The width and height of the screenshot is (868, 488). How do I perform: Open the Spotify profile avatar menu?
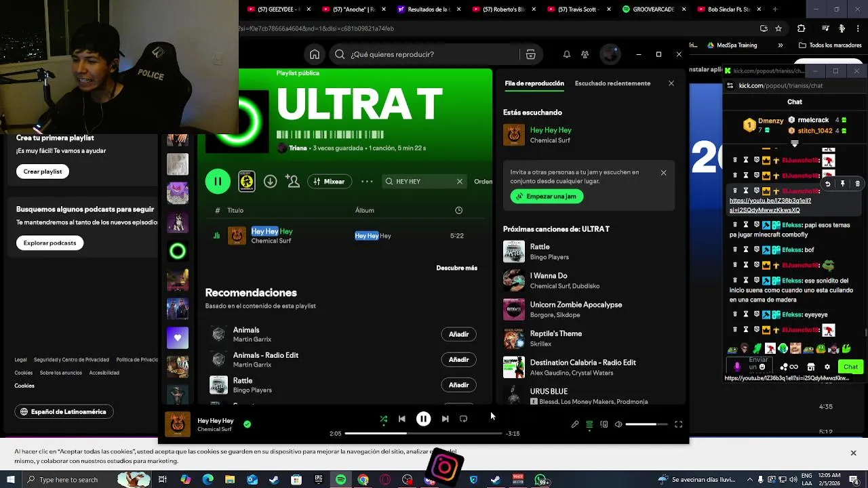[x=610, y=54]
